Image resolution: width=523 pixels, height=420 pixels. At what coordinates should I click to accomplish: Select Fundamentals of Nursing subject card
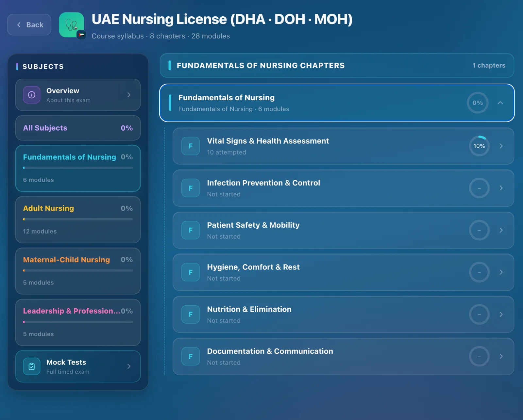coord(78,168)
